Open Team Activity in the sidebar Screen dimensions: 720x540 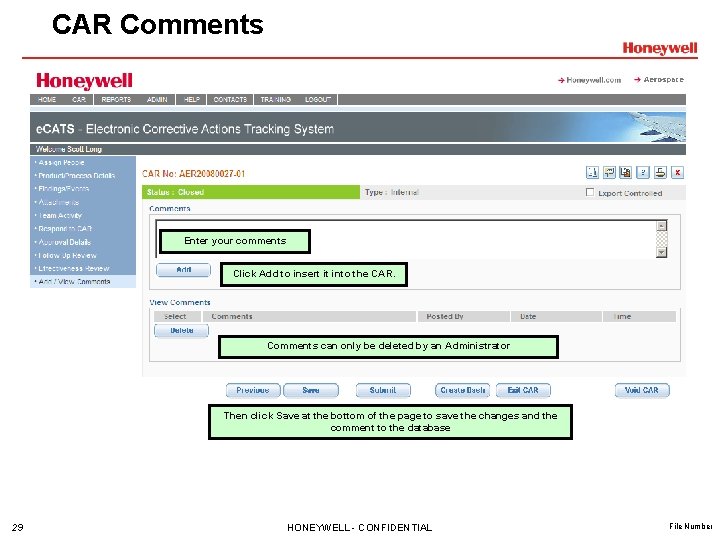pos(59,215)
